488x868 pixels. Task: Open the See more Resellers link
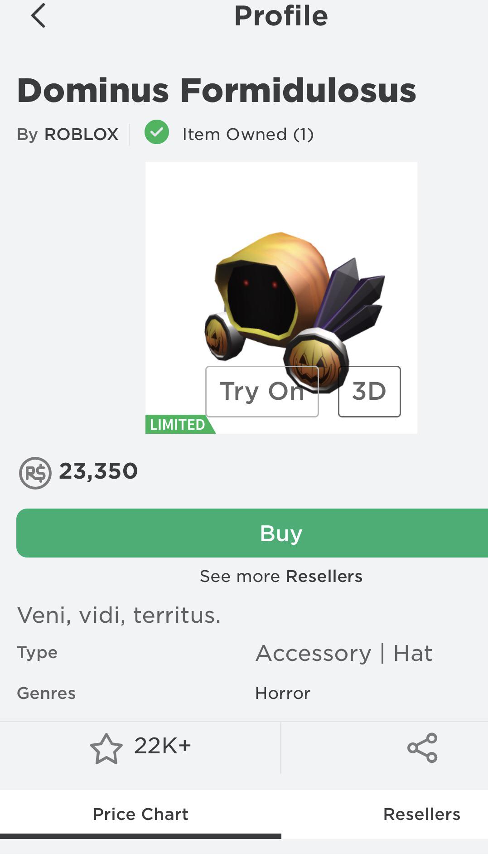[281, 576]
